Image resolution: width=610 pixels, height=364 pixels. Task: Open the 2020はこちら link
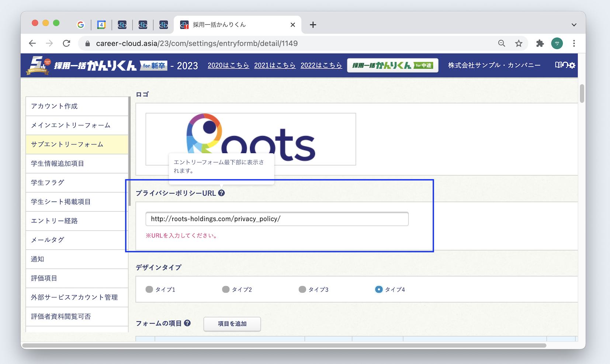228,65
